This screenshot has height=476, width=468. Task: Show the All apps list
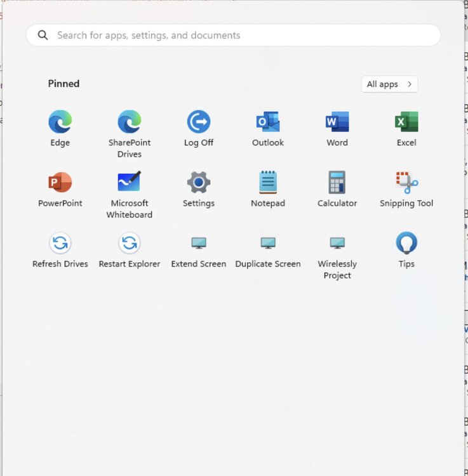(x=389, y=84)
